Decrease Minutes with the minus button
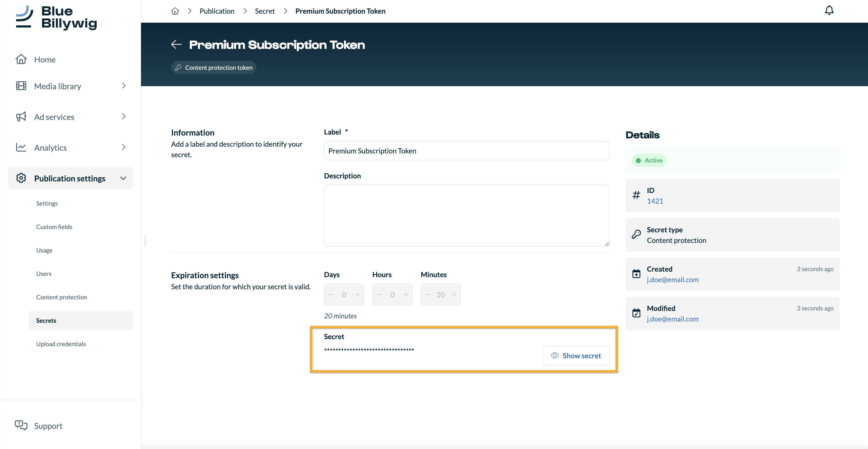Viewport: 868px width, 449px height. tap(427, 295)
